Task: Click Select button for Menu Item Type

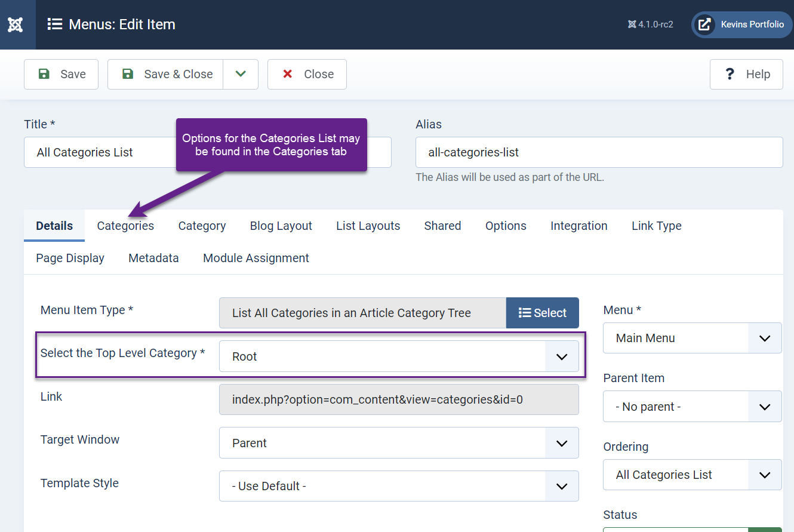Action: pyautogui.click(x=543, y=313)
